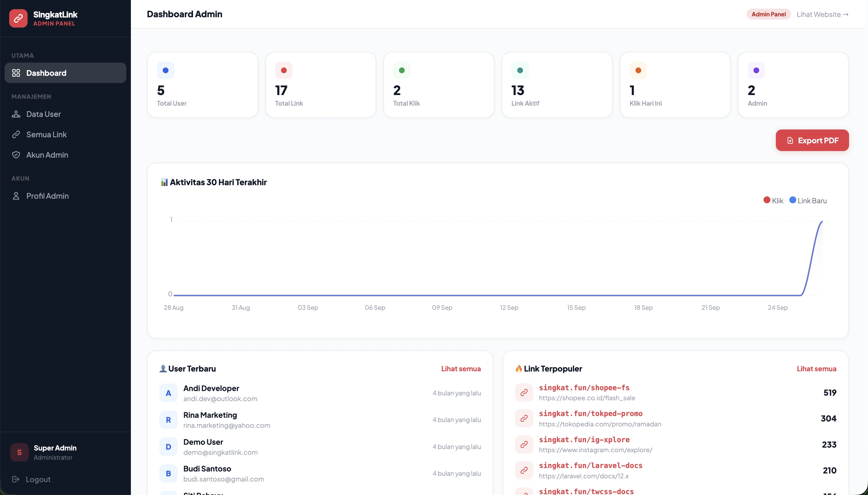The width and height of the screenshot is (868, 495).
Task: Click the SingkatLink logo icon
Action: pos(18,18)
